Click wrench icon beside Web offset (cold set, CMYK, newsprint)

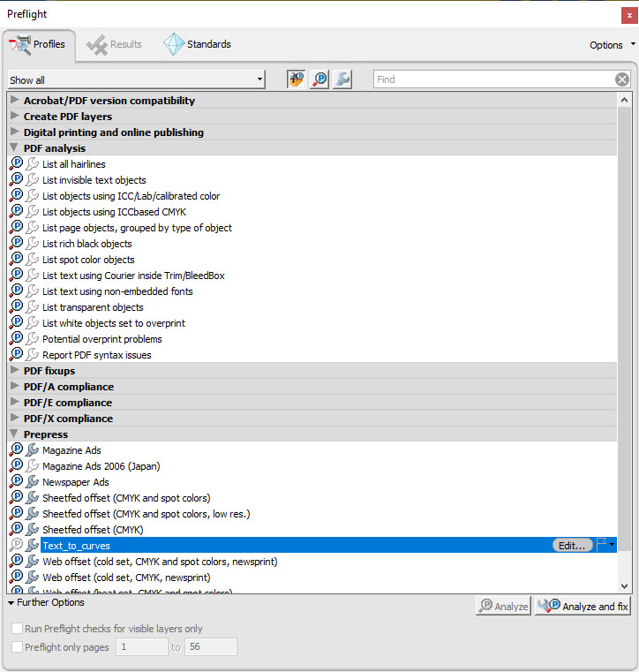tap(32, 578)
